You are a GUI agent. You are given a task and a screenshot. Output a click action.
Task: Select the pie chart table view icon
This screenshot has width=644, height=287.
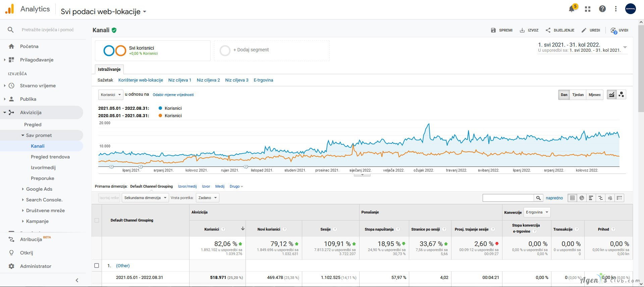point(582,198)
